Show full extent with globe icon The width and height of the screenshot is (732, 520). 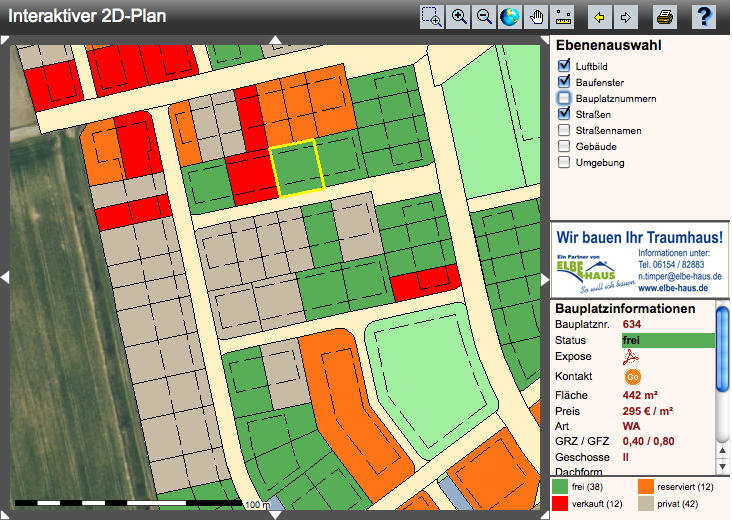[510, 17]
